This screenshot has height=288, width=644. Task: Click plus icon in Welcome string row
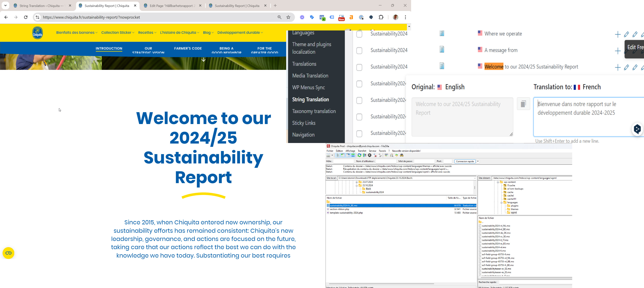[618, 67]
